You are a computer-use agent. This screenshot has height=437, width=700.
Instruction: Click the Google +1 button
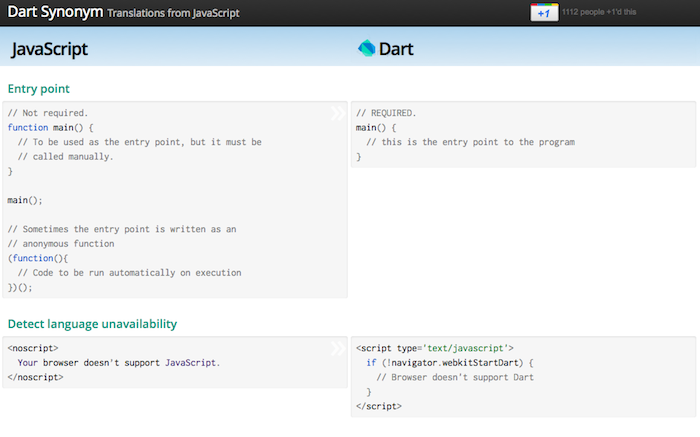(543, 13)
